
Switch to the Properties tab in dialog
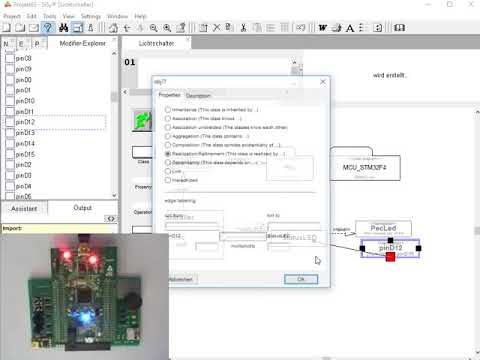pyautogui.click(x=169, y=95)
